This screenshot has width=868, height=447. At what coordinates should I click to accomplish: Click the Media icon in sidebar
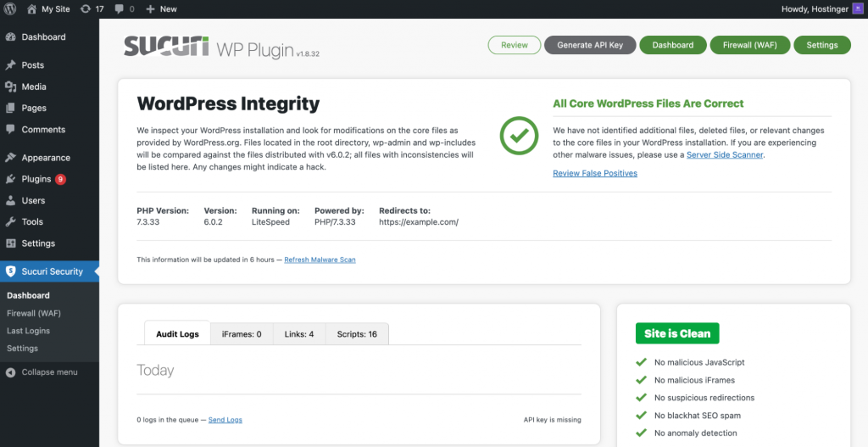click(10, 87)
